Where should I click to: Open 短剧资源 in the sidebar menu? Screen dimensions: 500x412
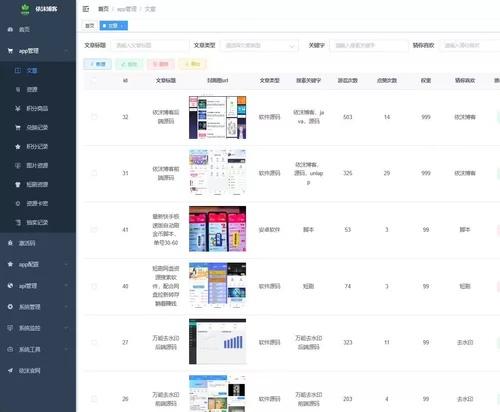tap(37, 184)
